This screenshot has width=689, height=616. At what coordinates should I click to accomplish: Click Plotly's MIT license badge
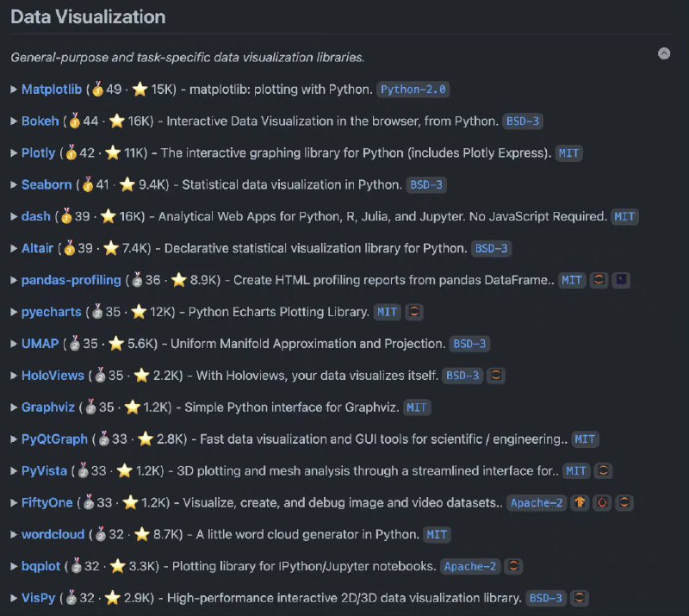[568, 153]
